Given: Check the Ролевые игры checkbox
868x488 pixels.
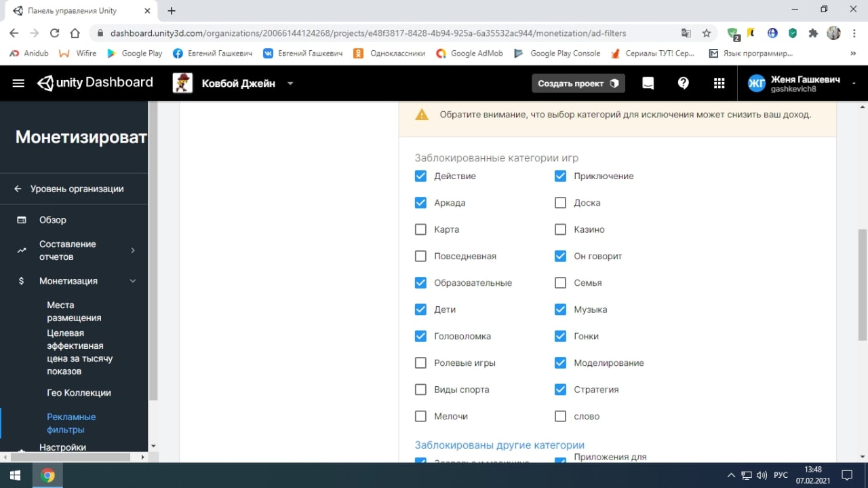Looking at the screenshot, I should (420, 363).
